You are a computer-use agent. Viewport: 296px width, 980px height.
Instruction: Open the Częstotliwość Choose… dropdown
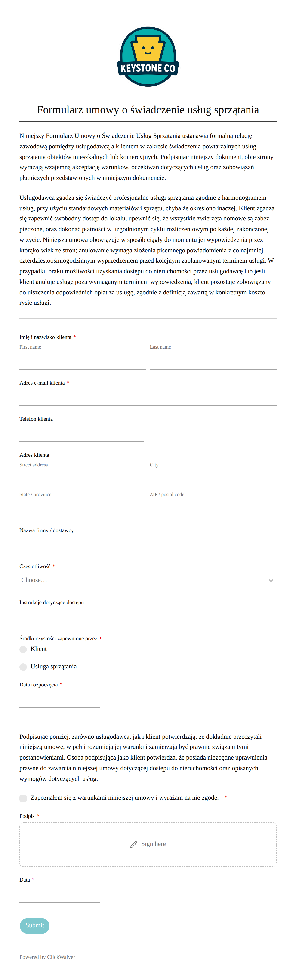(148, 580)
